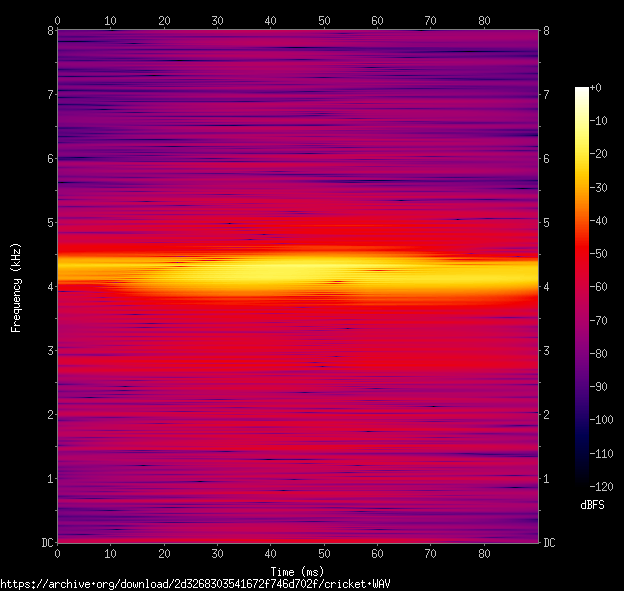Click the 4 kHz label on the right axis
The image size is (624, 591).
tap(546, 286)
